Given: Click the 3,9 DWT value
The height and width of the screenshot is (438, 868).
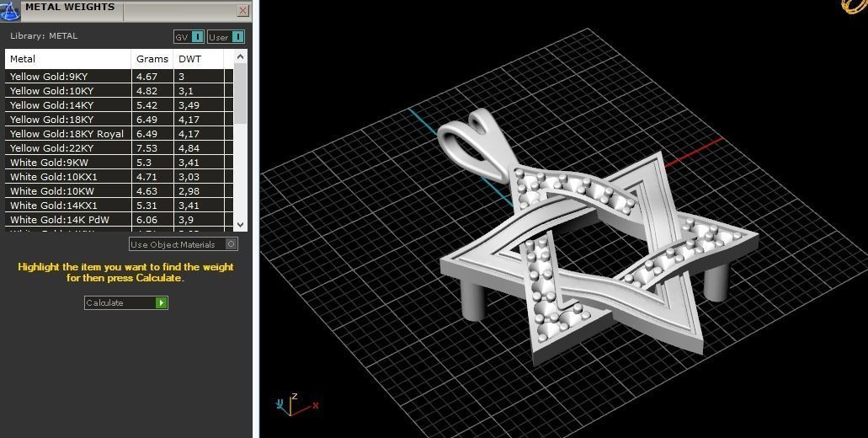Looking at the screenshot, I should tap(185, 221).
